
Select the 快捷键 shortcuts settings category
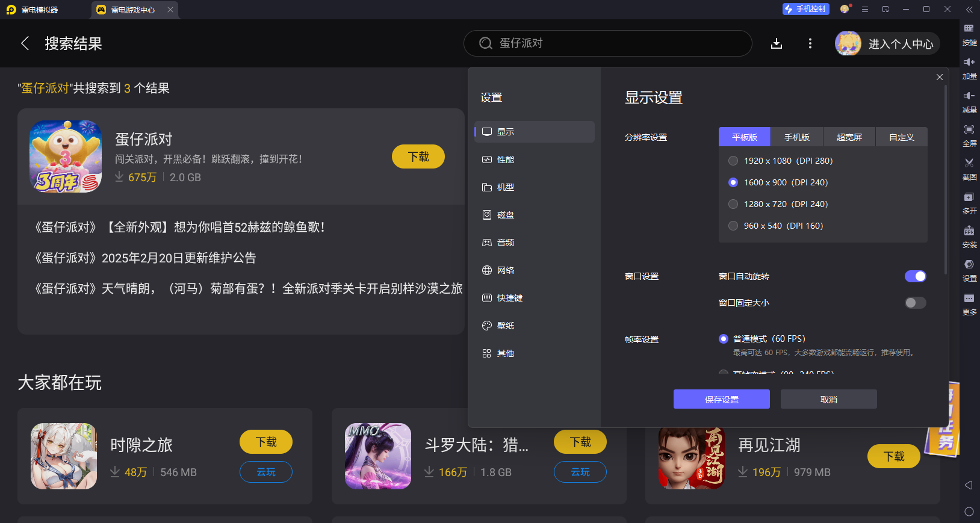coord(535,298)
